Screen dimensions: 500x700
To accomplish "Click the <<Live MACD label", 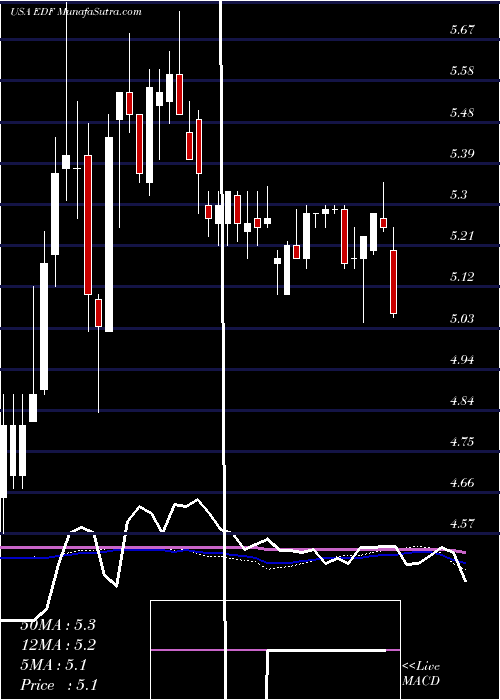I will [421, 674].
